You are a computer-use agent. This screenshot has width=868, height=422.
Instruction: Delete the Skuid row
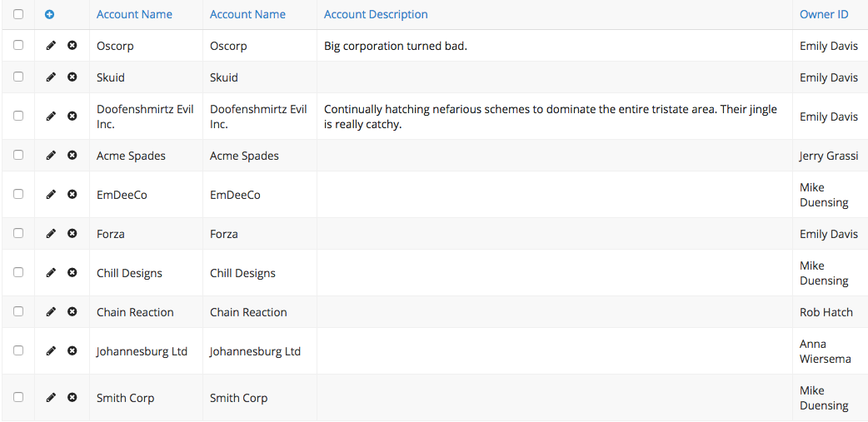tap(72, 77)
